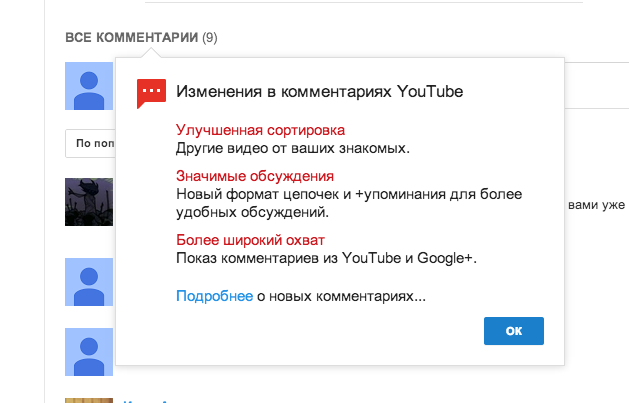Image resolution: width=629 pixels, height=403 pixels.
Task: Click the lowest blue default avatar
Action: 89,351
